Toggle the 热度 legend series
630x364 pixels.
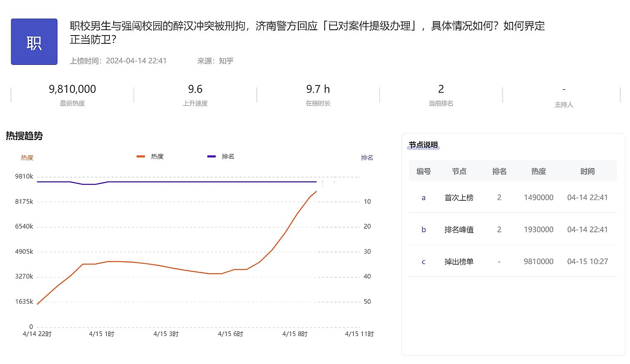click(x=150, y=157)
